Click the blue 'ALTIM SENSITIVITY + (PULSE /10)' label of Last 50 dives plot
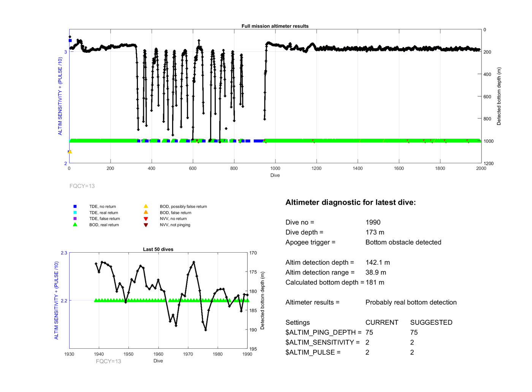Screen dimensions: 532x392 57,300
